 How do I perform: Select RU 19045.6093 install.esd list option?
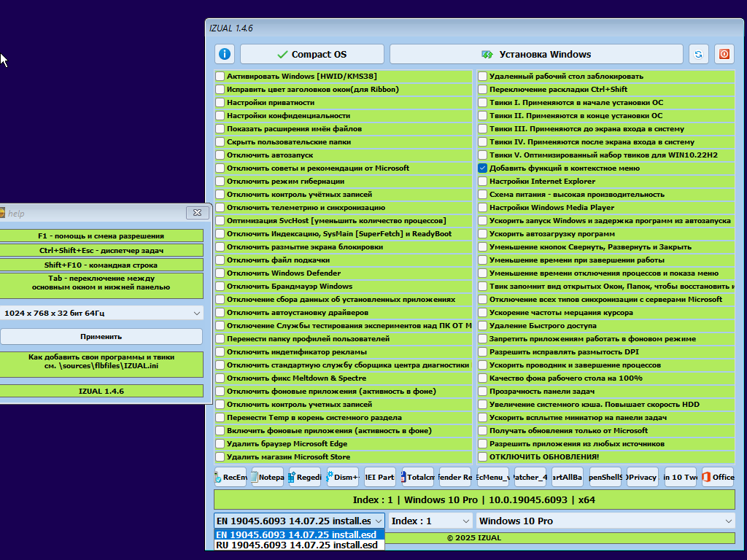point(299,545)
